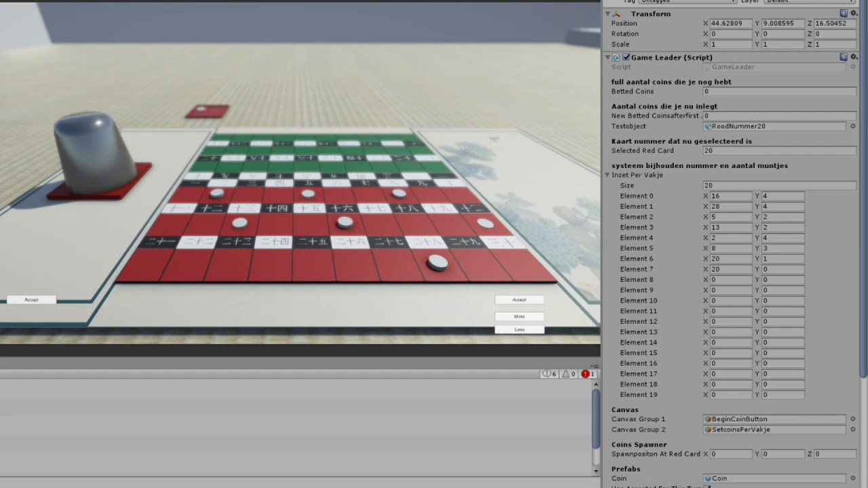Open Transform component help icon
This screenshot has height=488, width=868.
[x=844, y=14]
